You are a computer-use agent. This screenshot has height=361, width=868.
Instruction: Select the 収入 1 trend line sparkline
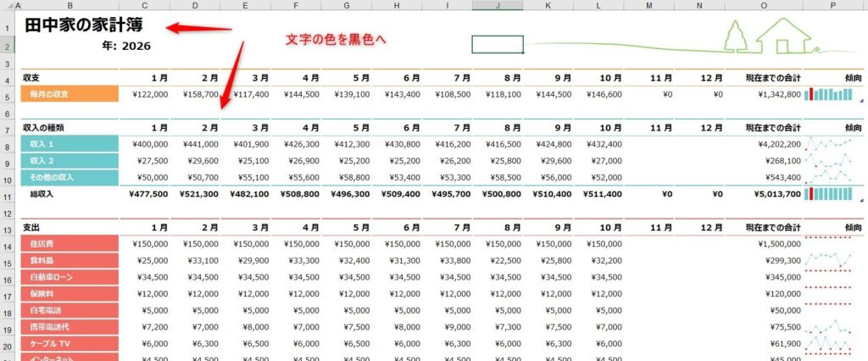832,144
